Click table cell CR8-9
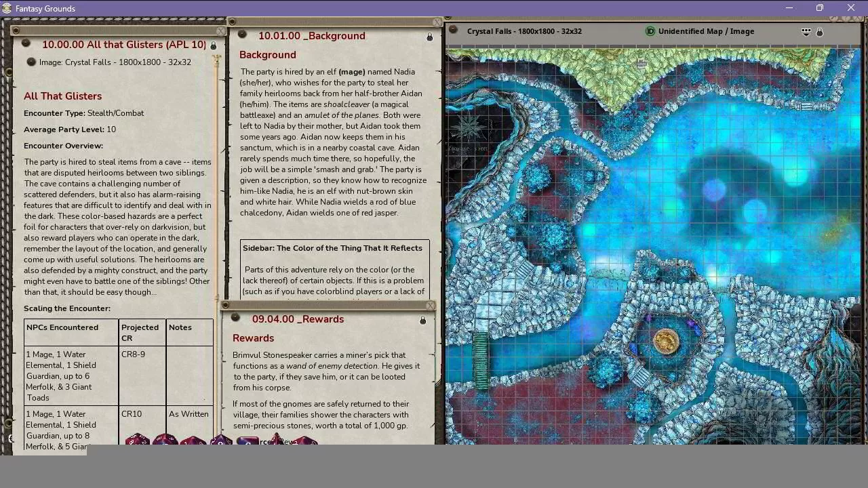 coord(142,375)
